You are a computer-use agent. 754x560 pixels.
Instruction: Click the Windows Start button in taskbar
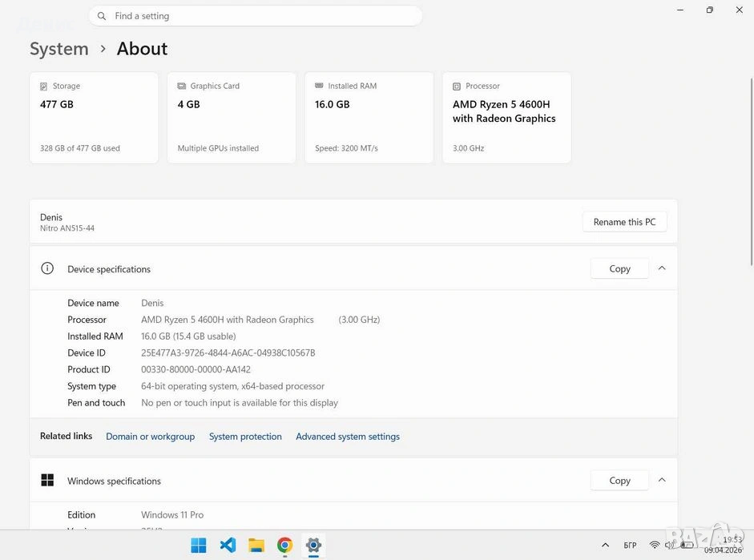point(199,546)
